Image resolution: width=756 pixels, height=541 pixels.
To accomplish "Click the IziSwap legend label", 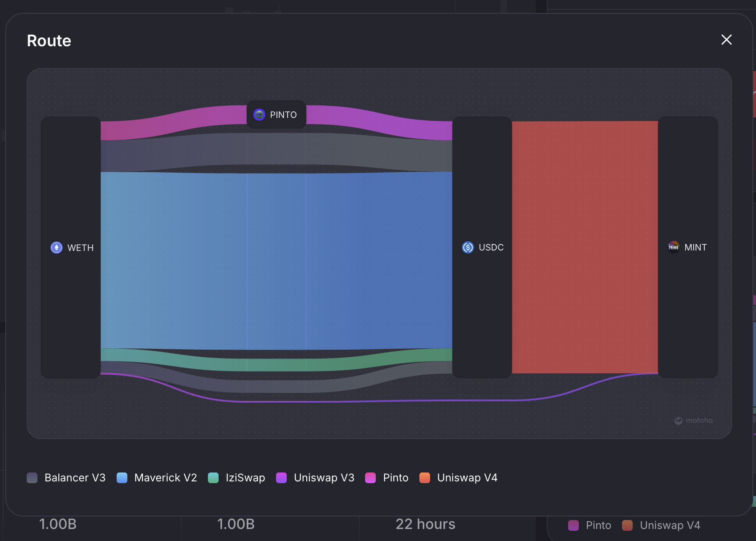I will [x=245, y=478].
